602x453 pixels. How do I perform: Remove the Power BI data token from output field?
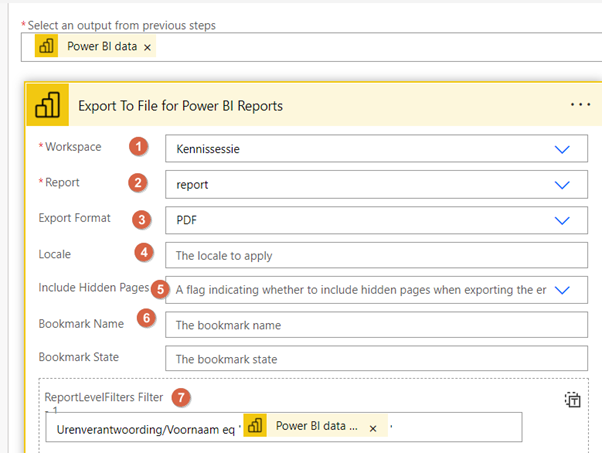tap(147, 48)
